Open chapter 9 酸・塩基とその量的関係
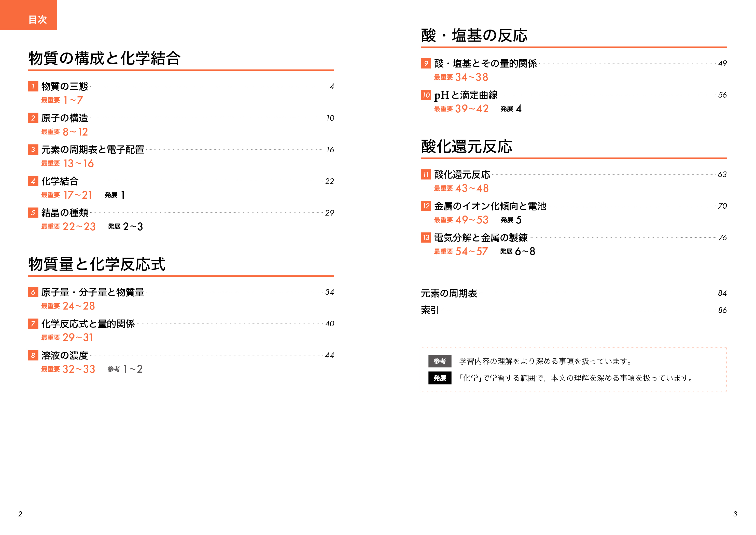This screenshot has width=756, height=535. 485,63
